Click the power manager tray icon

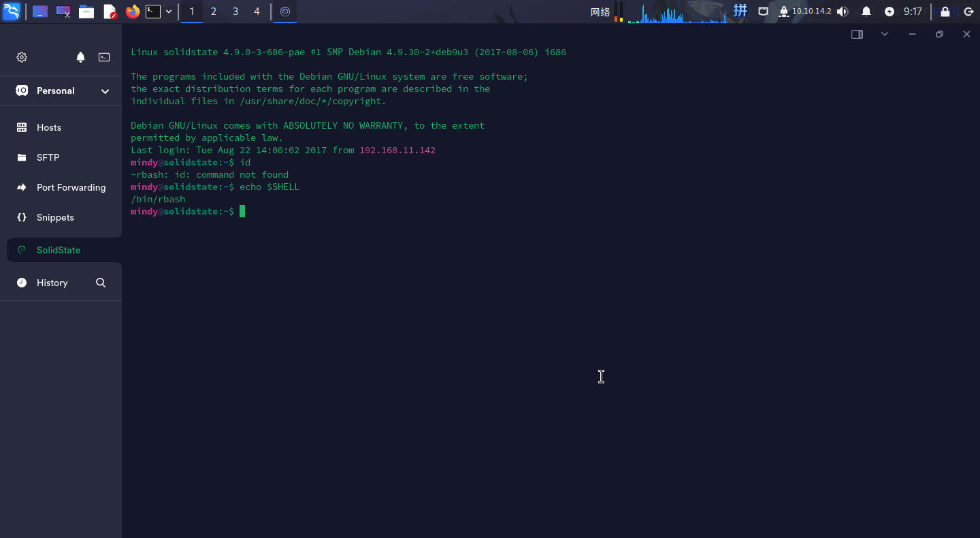click(x=889, y=12)
